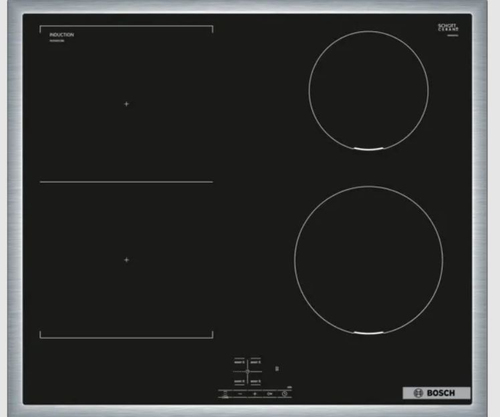
Task: Tap the main power switch icon
Action: (225, 394)
